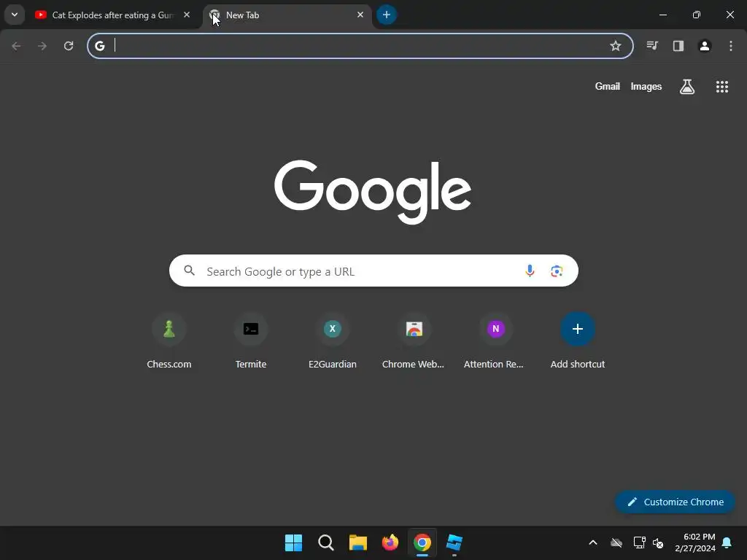Bookmark this tab with the star icon

(x=616, y=46)
